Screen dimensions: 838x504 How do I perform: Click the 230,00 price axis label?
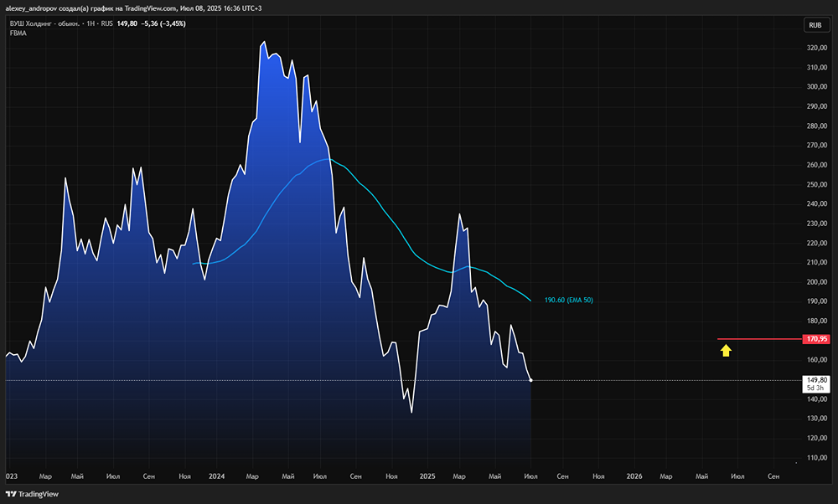(816, 224)
